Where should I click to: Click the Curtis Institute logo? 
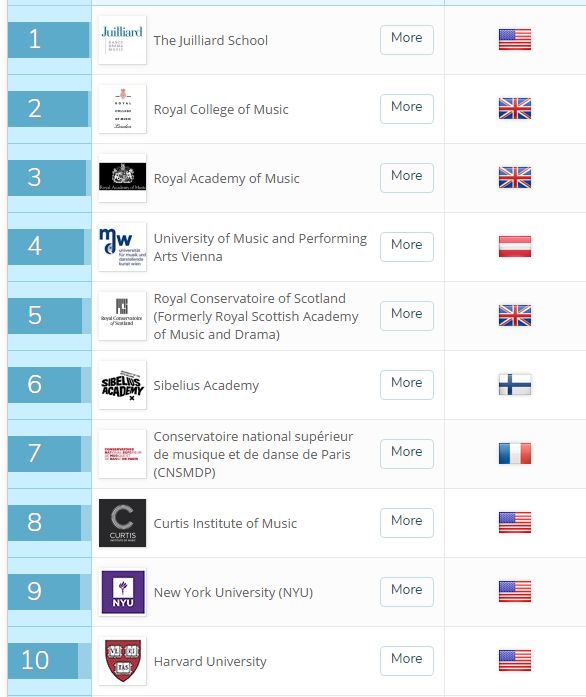pyautogui.click(x=122, y=523)
